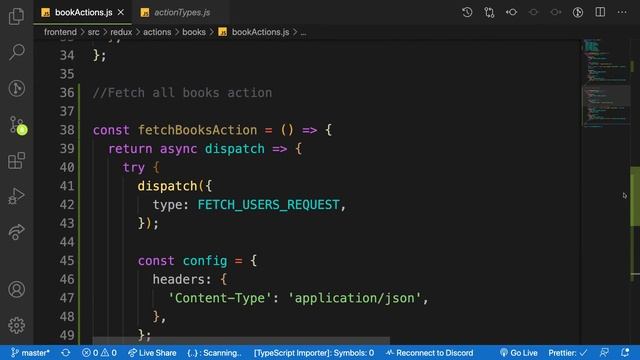The width and height of the screenshot is (640, 360).
Task: Click the horizontal scrollbar of the editor
Action: pos(241,340)
